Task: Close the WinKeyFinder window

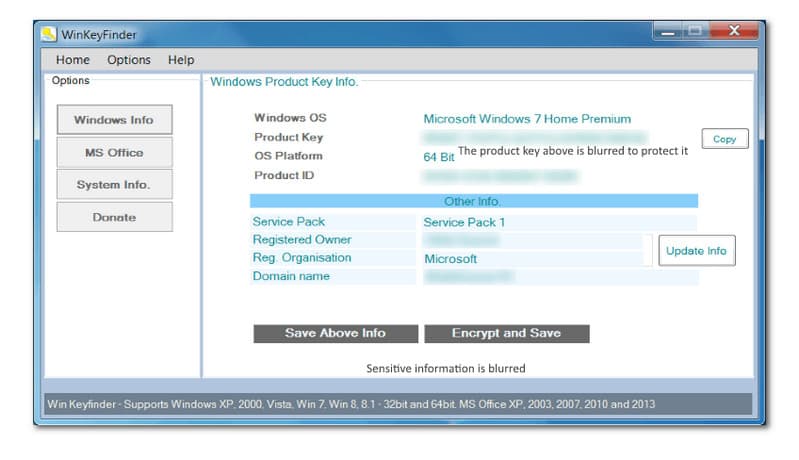Action: tap(734, 32)
